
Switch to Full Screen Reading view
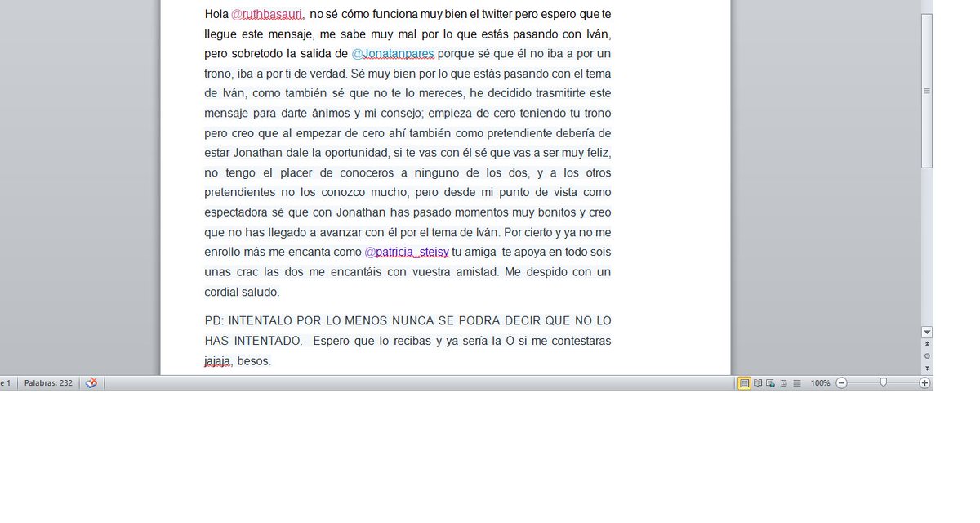(758, 382)
